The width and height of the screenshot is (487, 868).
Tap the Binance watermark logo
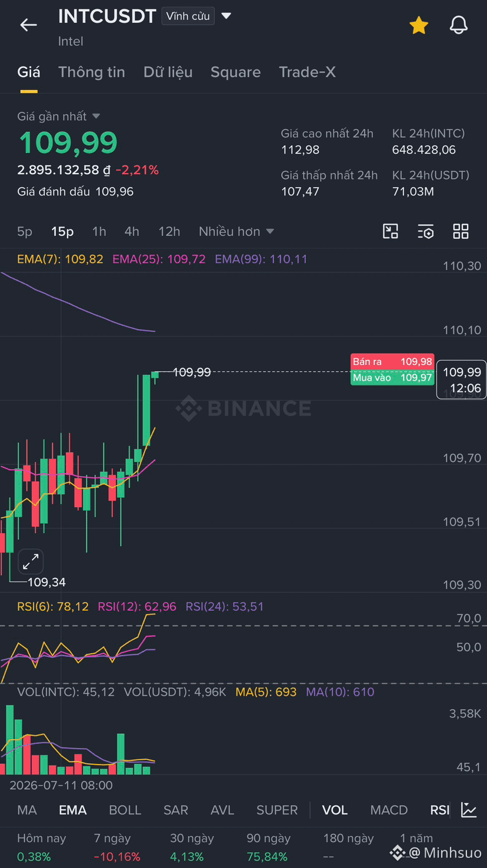[x=244, y=408]
